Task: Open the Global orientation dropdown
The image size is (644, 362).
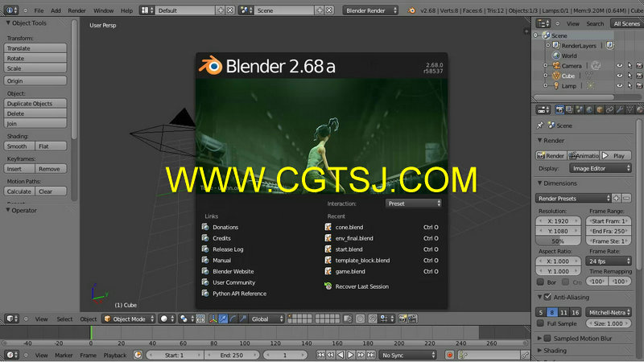Action: coord(266,319)
